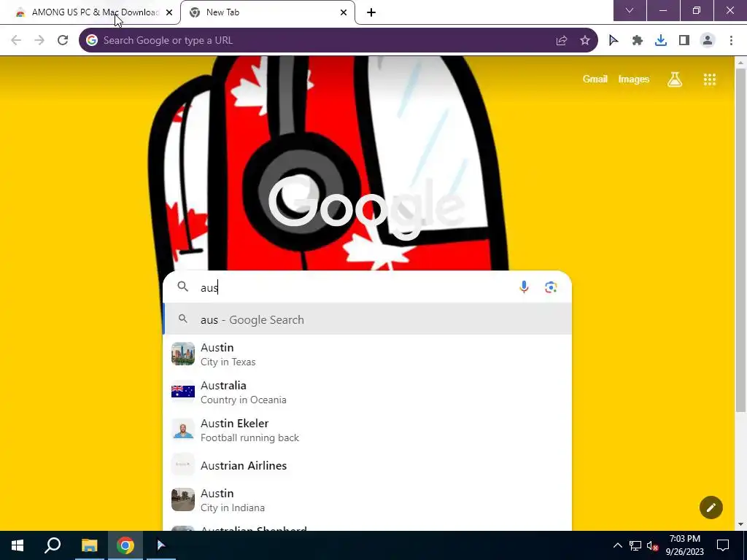The width and height of the screenshot is (747, 560).
Task: Pick the Austrian Airlines suggestion
Action: click(367, 465)
